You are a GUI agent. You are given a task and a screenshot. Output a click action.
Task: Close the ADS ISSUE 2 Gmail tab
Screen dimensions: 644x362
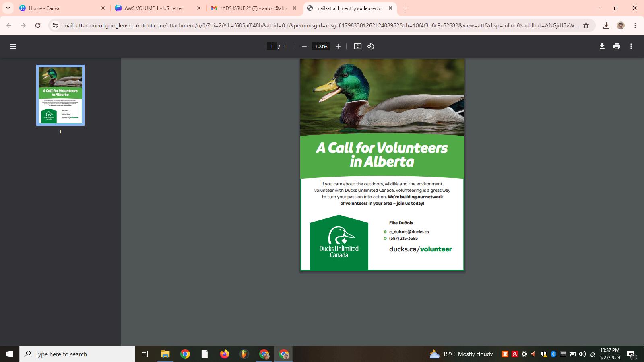[295, 8]
